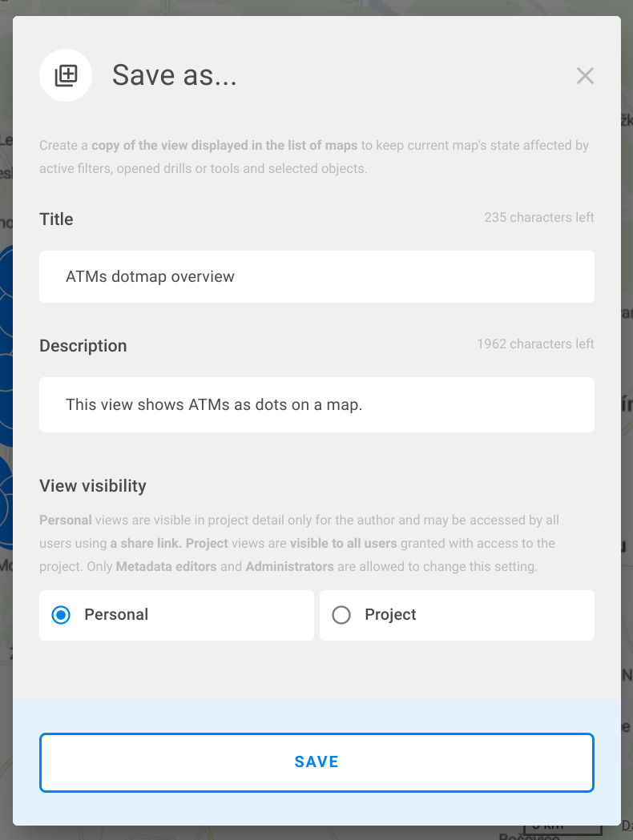Screen dimensions: 633x840
Task: Click the "Personal" option label text
Action: pos(116,615)
